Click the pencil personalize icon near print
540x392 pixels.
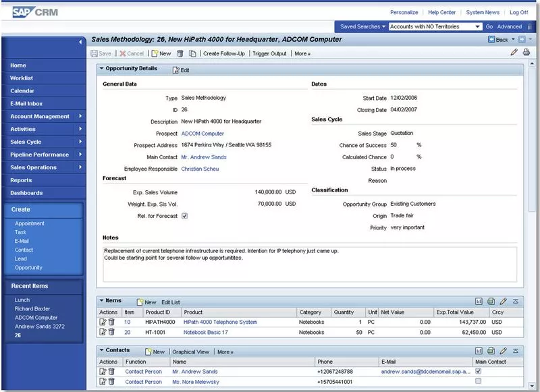point(514,53)
